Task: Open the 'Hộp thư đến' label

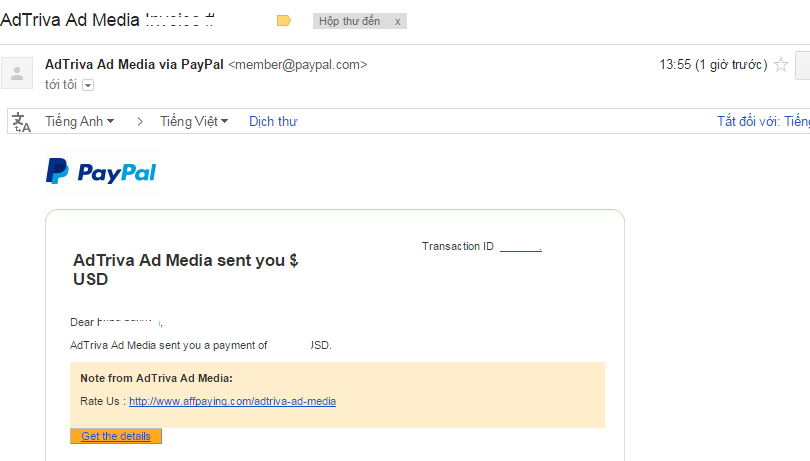Action: 349,21
